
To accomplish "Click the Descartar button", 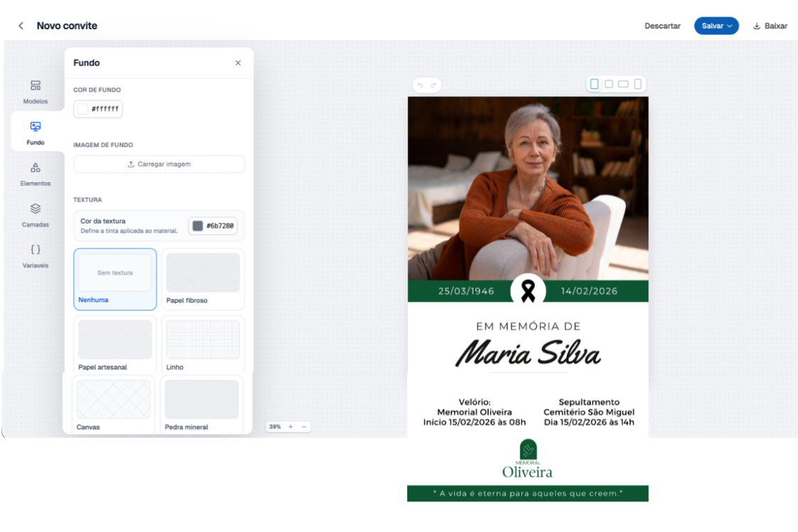I will point(662,26).
